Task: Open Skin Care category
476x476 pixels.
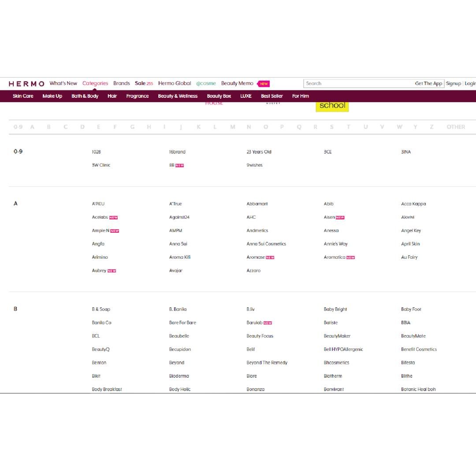Action: pyautogui.click(x=23, y=96)
